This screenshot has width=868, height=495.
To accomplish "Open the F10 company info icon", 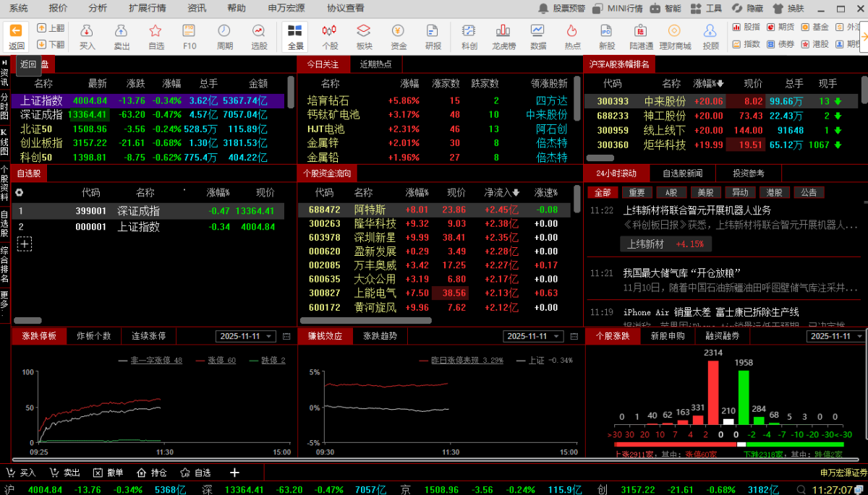I will [190, 36].
